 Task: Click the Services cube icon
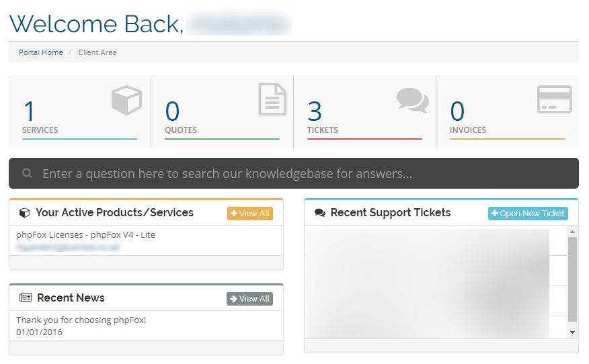click(126, 100)
